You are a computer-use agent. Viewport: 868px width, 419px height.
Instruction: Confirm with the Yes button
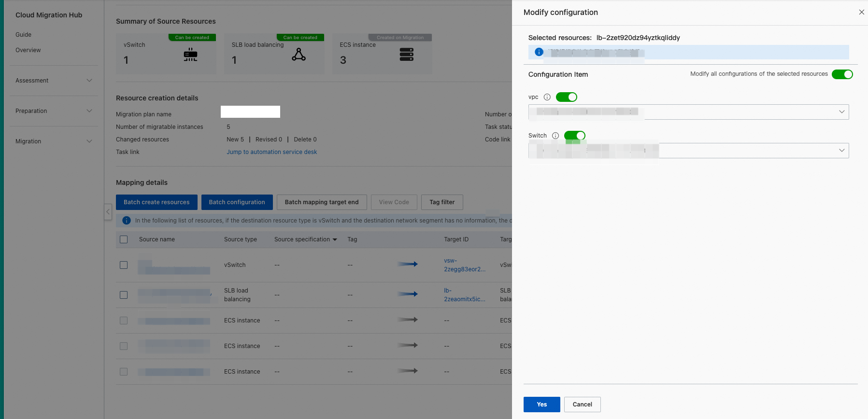coord(542,405)
